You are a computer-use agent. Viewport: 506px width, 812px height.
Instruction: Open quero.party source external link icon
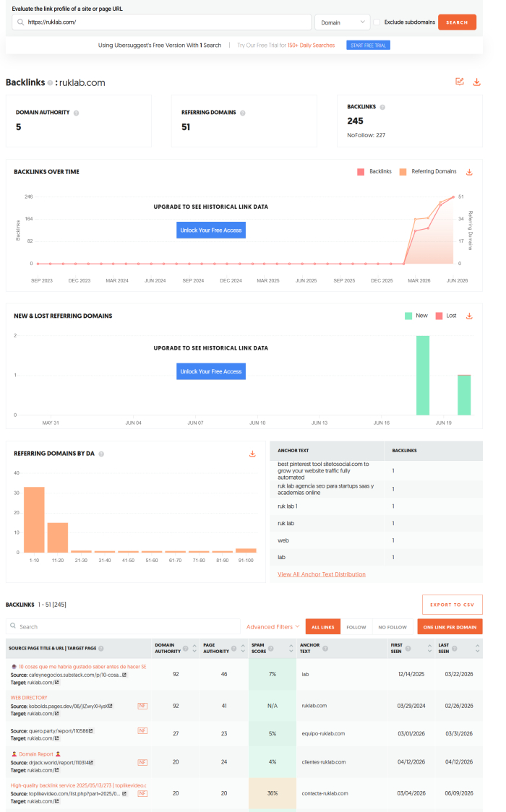(90, 730)
